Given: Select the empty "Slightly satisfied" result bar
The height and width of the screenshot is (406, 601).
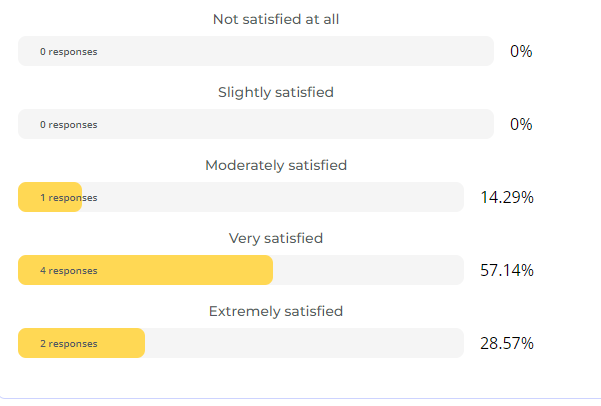Looking at the screenshot, I should pos(300,124).
